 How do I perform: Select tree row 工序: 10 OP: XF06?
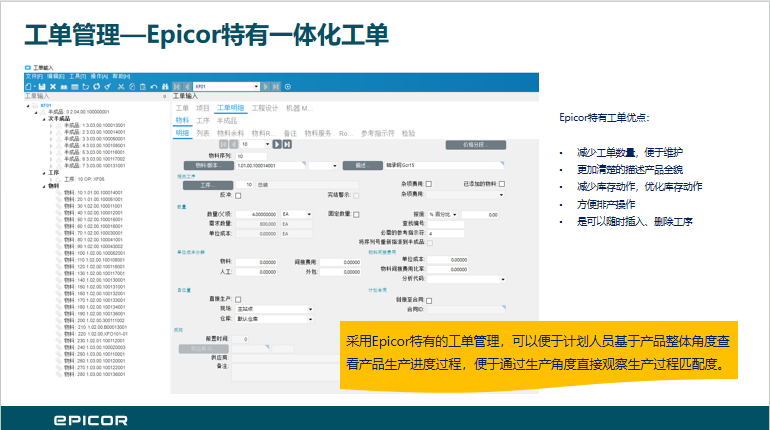pos(84,179)
